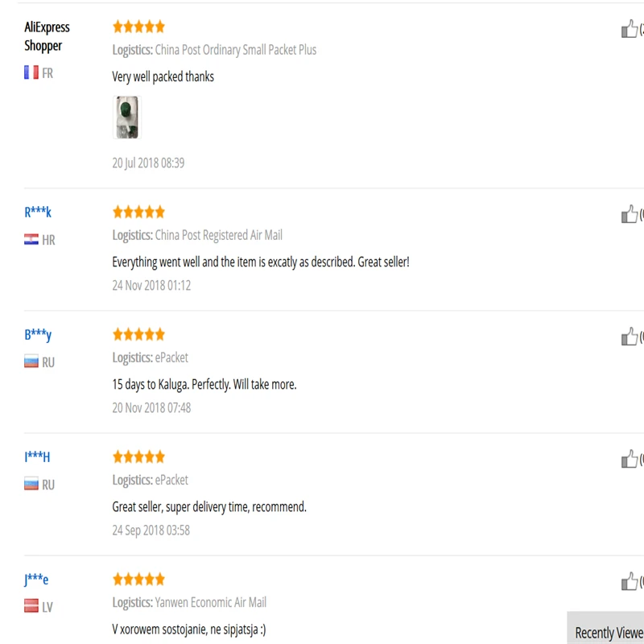Click thumbs-up on R***k's review
This screenshot has width=644, height=644.
click(x=630, y=214)
